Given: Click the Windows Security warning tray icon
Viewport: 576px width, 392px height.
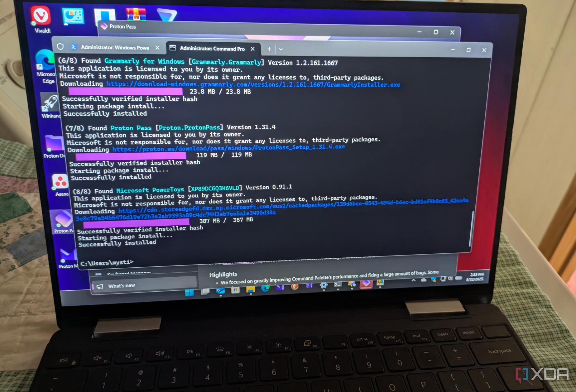Looking at the screenshot, I should 434,279.
